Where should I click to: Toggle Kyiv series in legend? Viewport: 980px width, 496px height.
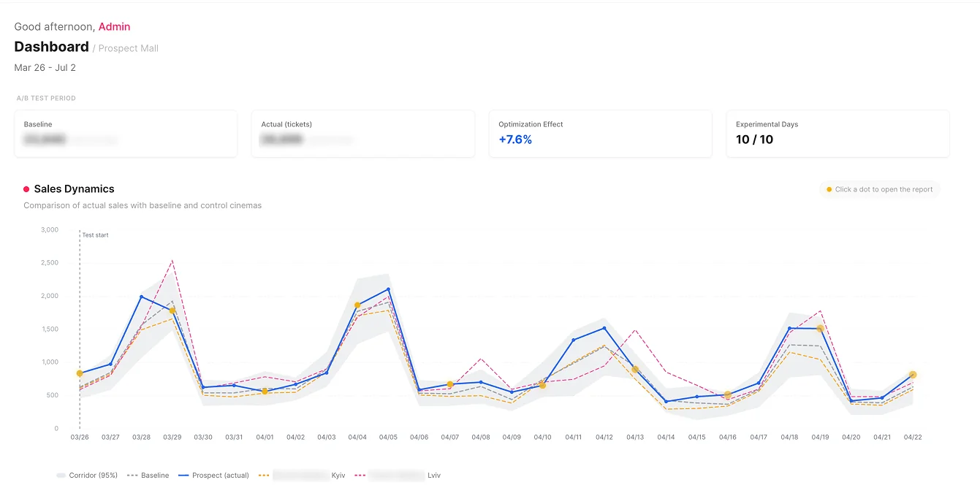point(302,476)
